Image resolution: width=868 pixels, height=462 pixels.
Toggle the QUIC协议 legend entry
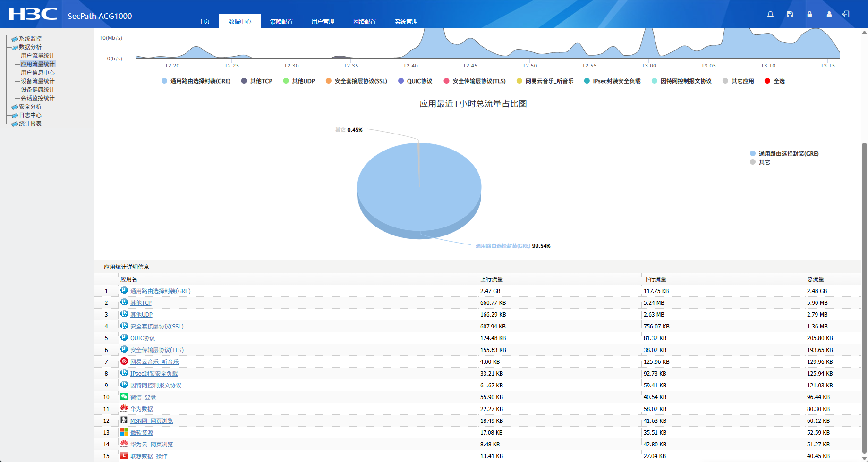tap(415, 81)
